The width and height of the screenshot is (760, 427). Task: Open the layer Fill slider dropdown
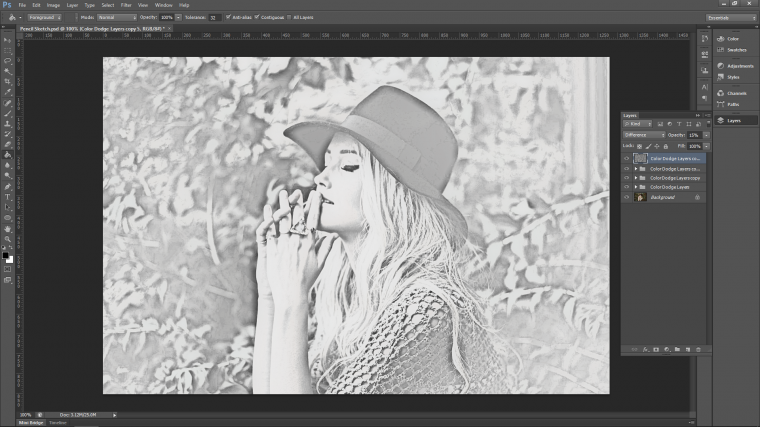pyautogui.click(x=706, y=146)
